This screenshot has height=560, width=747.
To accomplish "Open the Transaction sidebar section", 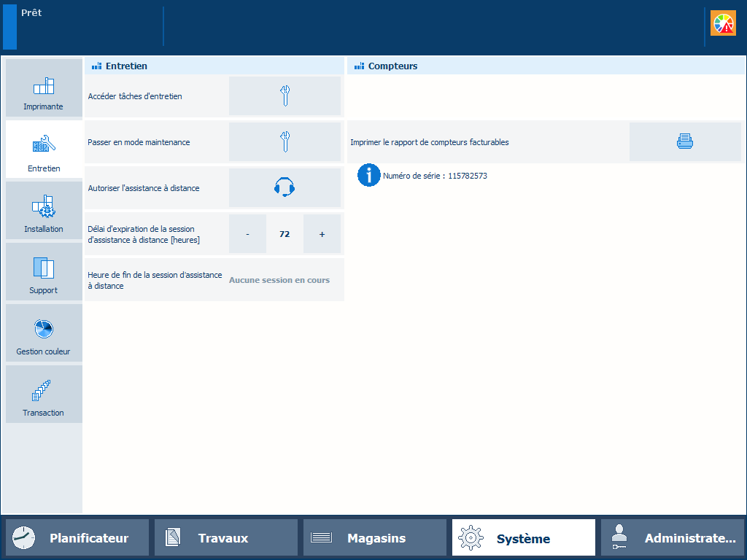I will (x=44, y=394).
